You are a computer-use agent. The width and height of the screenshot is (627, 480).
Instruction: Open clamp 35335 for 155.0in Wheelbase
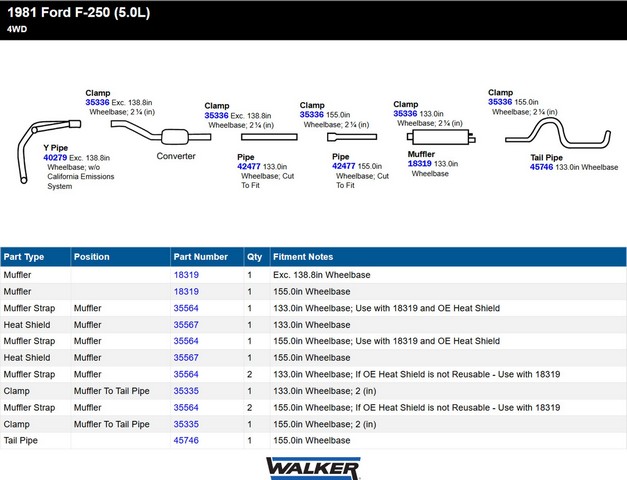186,424
